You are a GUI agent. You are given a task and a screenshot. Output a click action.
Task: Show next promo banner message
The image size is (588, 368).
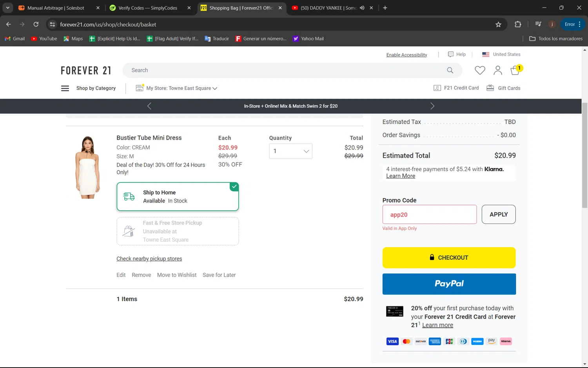[x=432, y=106]
